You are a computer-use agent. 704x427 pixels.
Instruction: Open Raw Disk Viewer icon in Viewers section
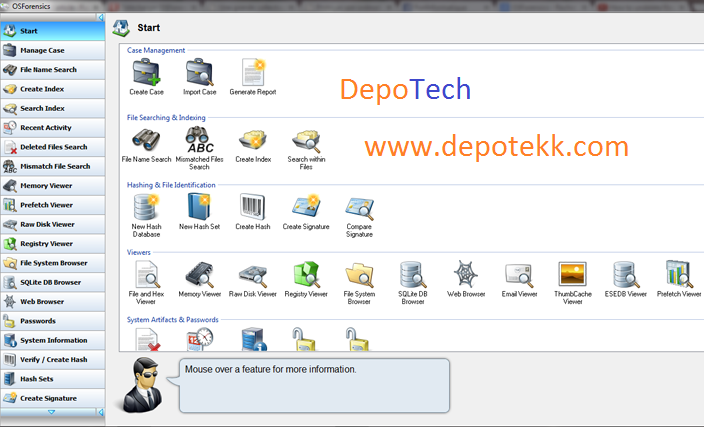tap(253, 276)
